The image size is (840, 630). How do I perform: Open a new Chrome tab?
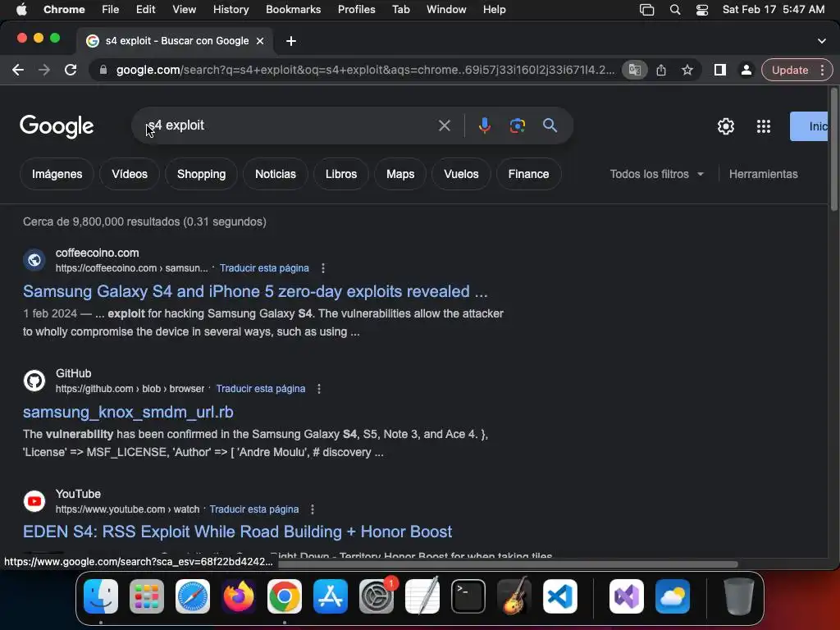click(291, 41)
